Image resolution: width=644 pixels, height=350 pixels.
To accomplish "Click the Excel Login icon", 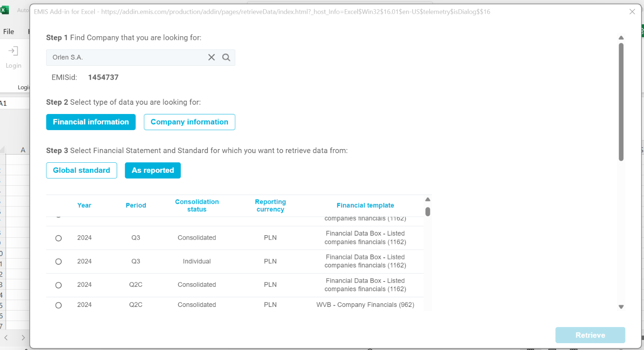I will (x=13, y=51).
